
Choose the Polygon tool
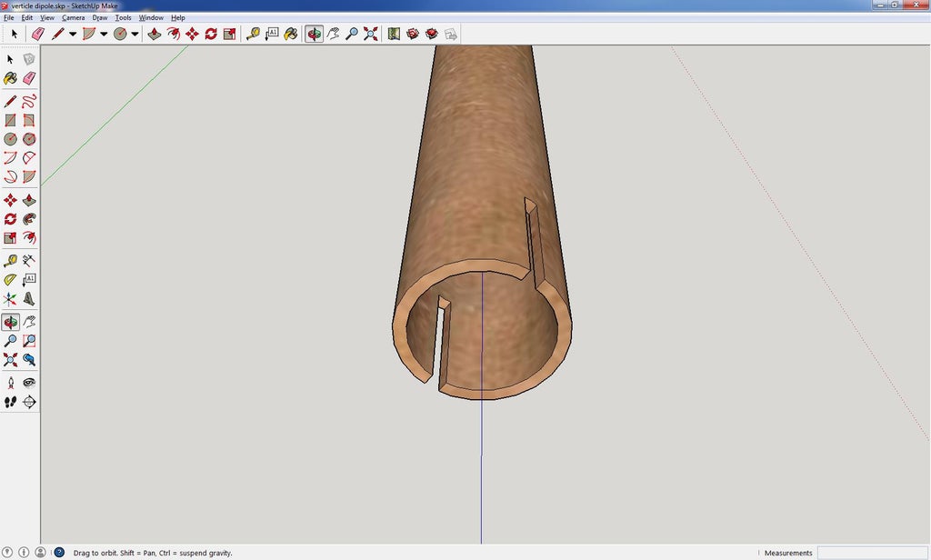coord(29,139)
